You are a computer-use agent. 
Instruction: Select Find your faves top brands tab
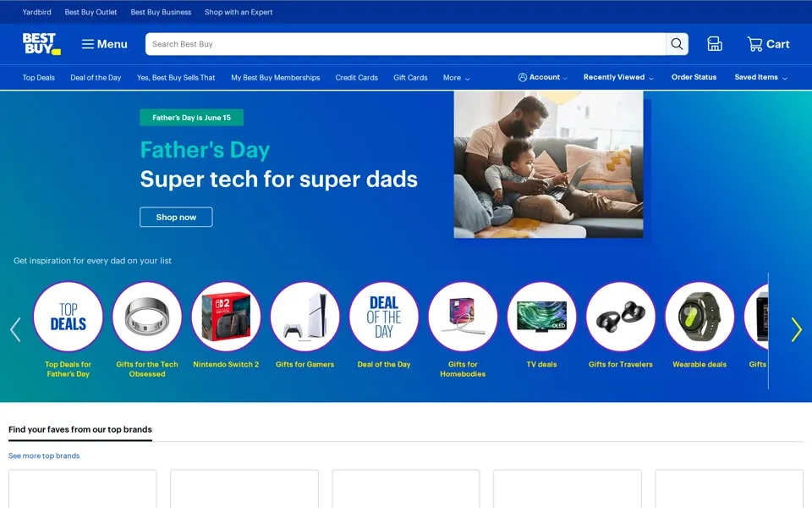point(80,430)
